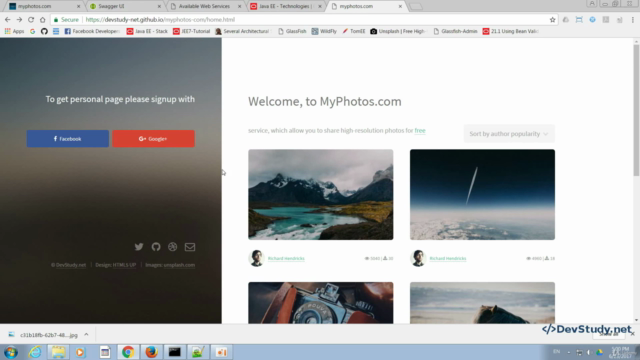640x360 pixels.
Task: Open File Explorer from the taskbar
Action: tap(58, 352)
